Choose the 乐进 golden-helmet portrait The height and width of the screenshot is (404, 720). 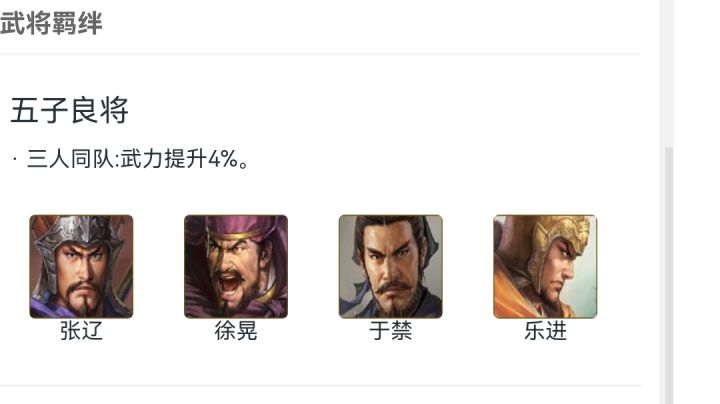click(546, 266)
